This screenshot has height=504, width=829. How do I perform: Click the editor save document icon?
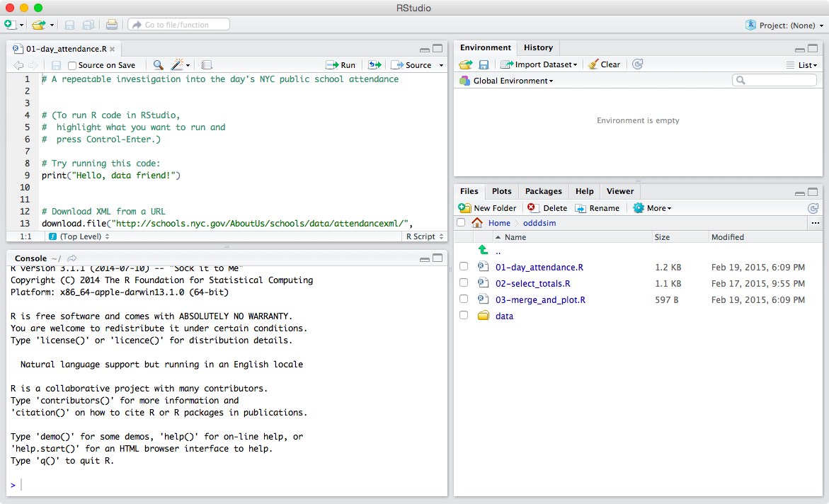pos(56,65)
